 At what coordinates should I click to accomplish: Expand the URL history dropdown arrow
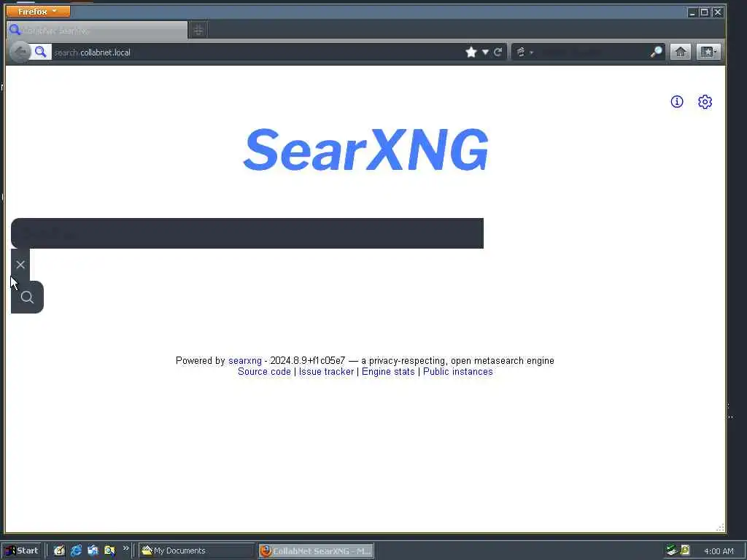point(485,52)
